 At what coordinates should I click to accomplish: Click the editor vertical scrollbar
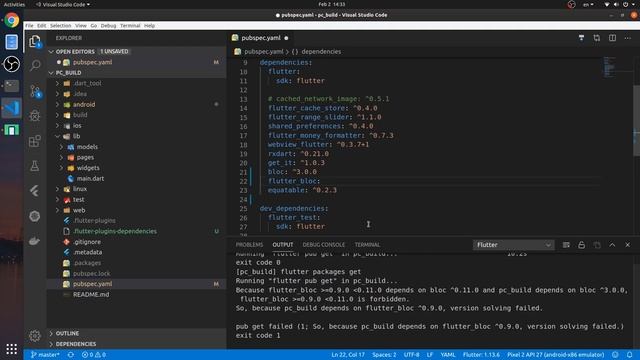click(x=636, y=120)
